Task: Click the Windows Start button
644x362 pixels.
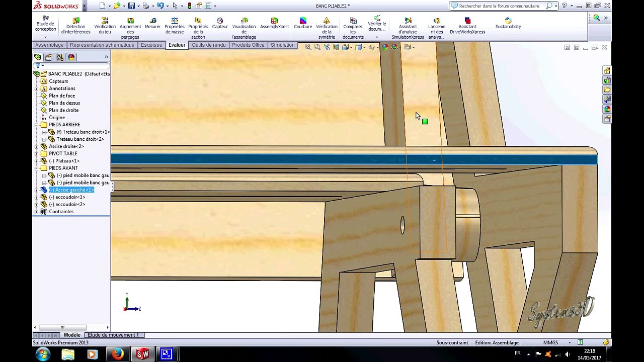Action: pos(43,354)
